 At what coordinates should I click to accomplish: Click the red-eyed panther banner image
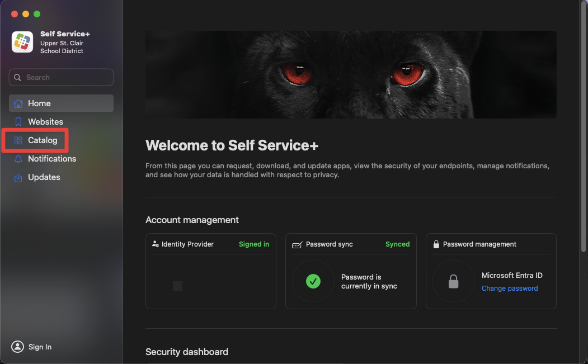351,74
